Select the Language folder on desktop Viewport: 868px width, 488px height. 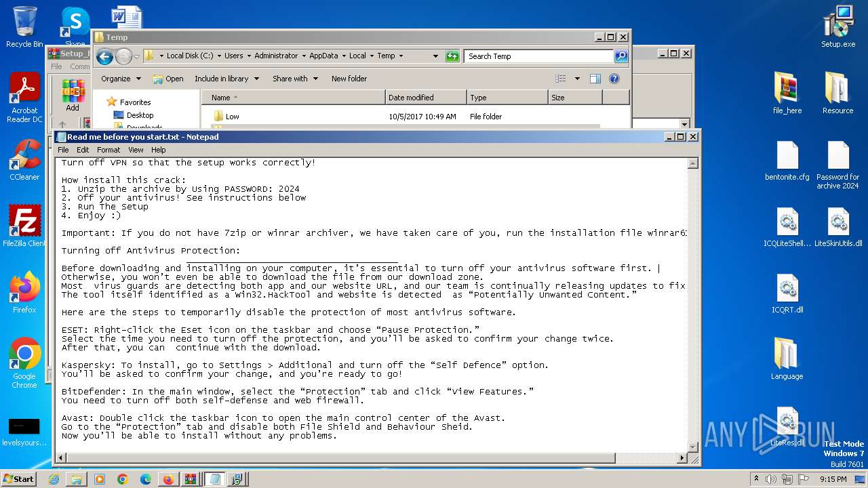(787, 359)
